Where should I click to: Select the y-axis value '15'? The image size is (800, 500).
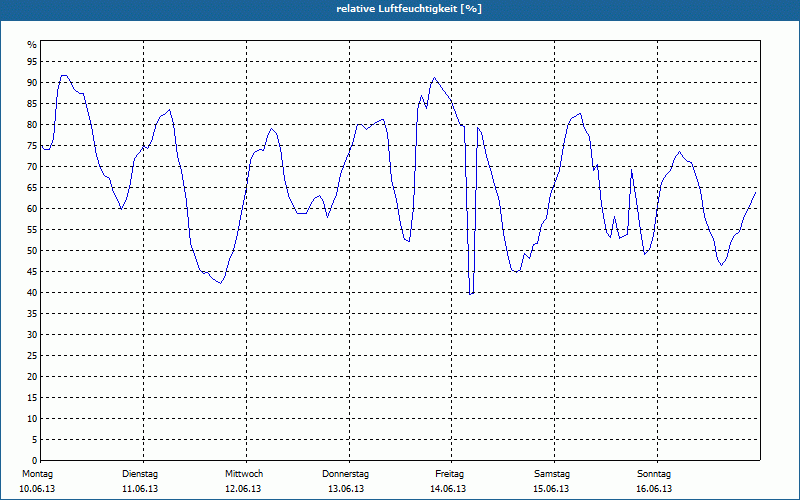32,397
